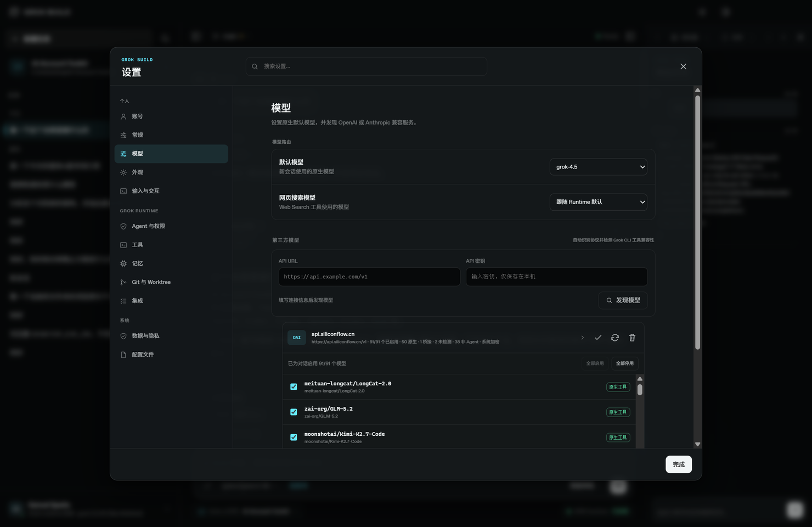812x527 pixels.
Task: Click the settings panel scrollbar thumb
Action: click(697, 222)
